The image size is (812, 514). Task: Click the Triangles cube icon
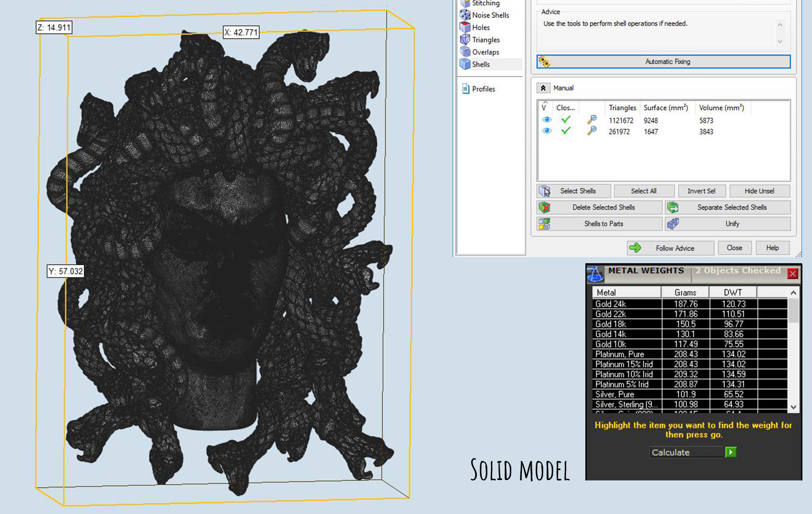point(465,40)
